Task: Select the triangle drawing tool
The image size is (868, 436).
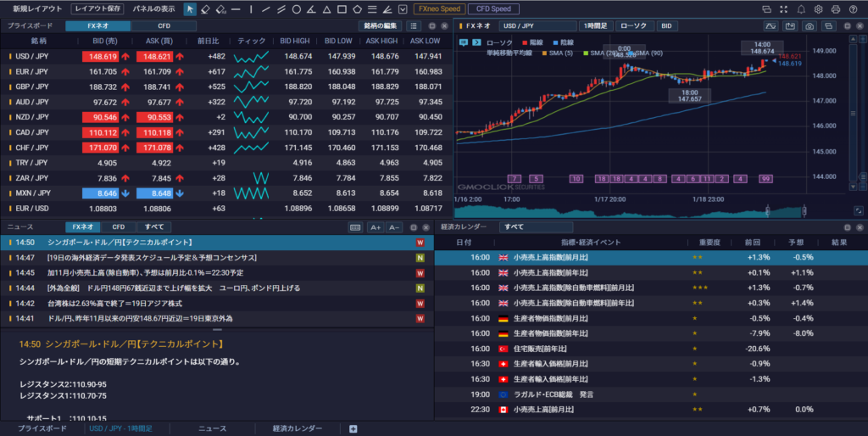Action: coord(326,8)
